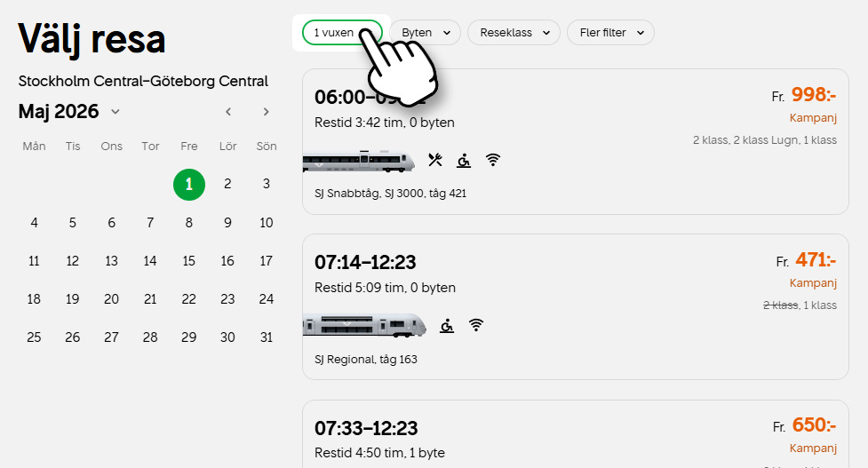Select the 06:00 departure for 998:-
The height and width of the screenshot is (468, 868).
tap(576, 141)
